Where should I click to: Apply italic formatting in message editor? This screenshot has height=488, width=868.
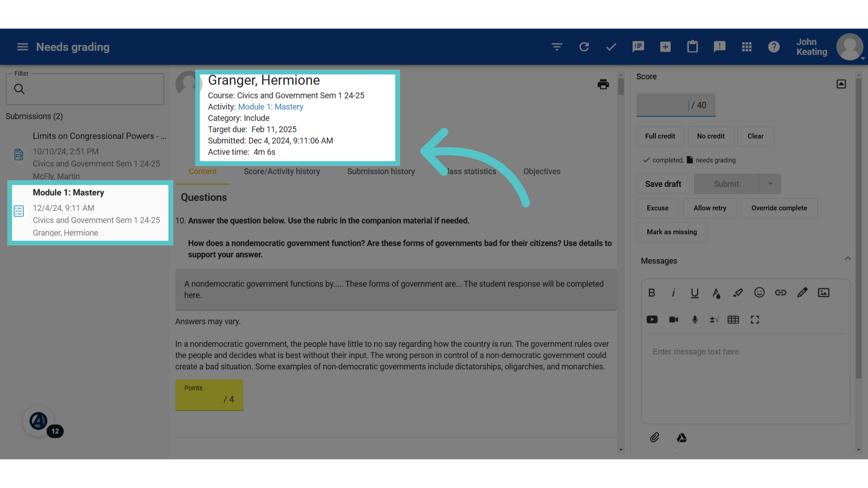tap(674, 293)
